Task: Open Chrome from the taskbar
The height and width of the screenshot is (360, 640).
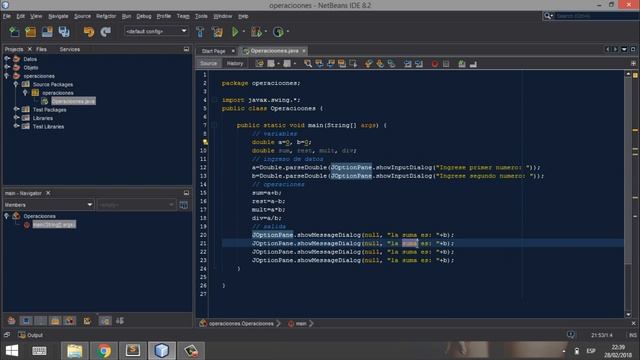Action: (x=104, y=351)
